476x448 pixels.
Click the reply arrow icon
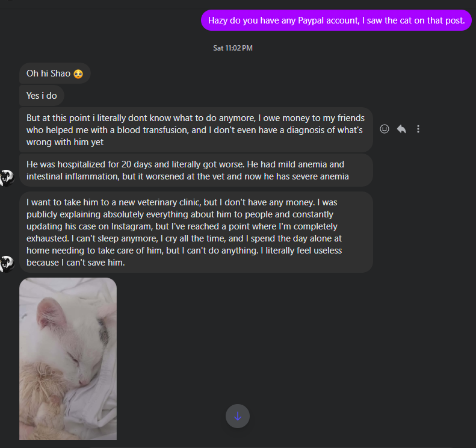[x=401, y=129]
